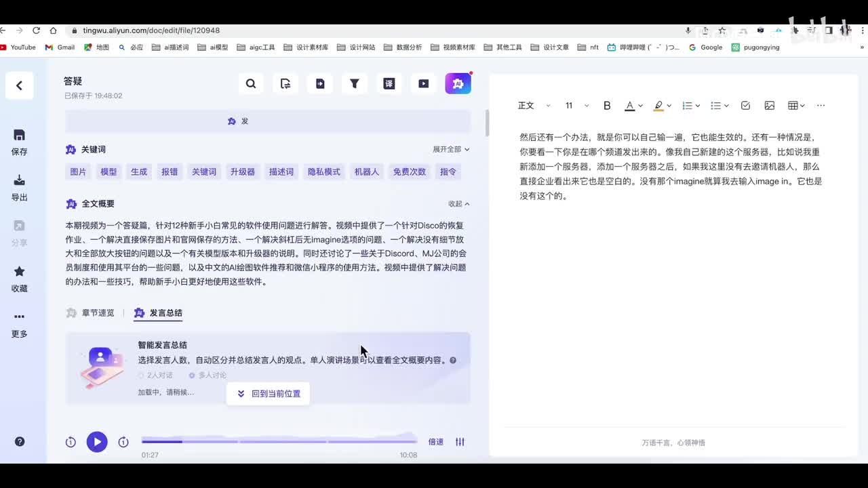Viewport: 868px width, 488px height.
Task: Open the translate icon button
Action: 389,83
